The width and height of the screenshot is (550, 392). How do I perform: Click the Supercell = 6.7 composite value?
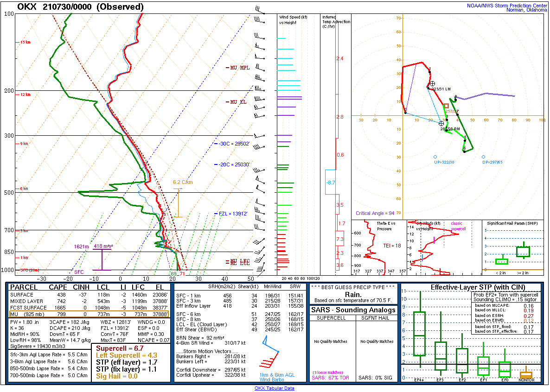120,348
